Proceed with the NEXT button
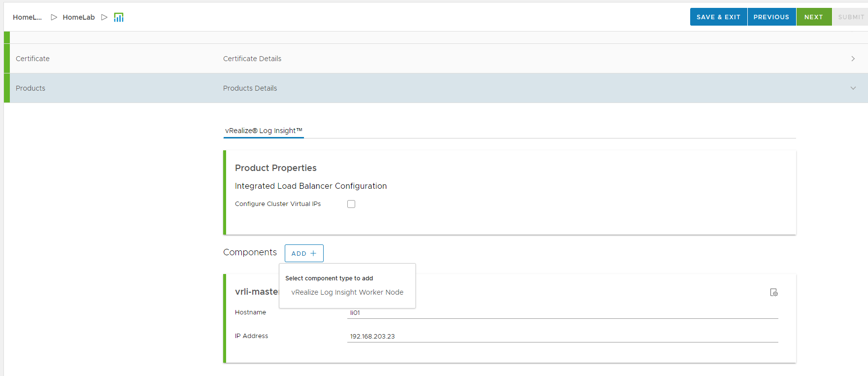868x376 pixels. tap(813, 17)
